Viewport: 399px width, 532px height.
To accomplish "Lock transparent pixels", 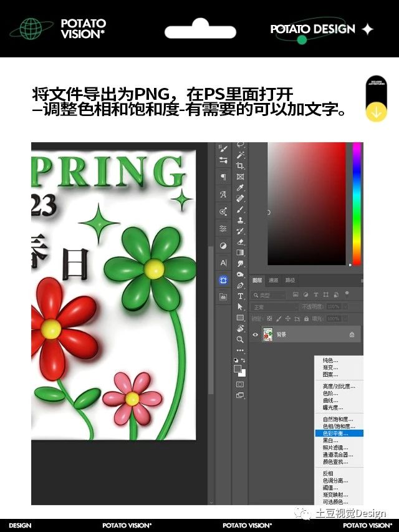I will (269, 319).
